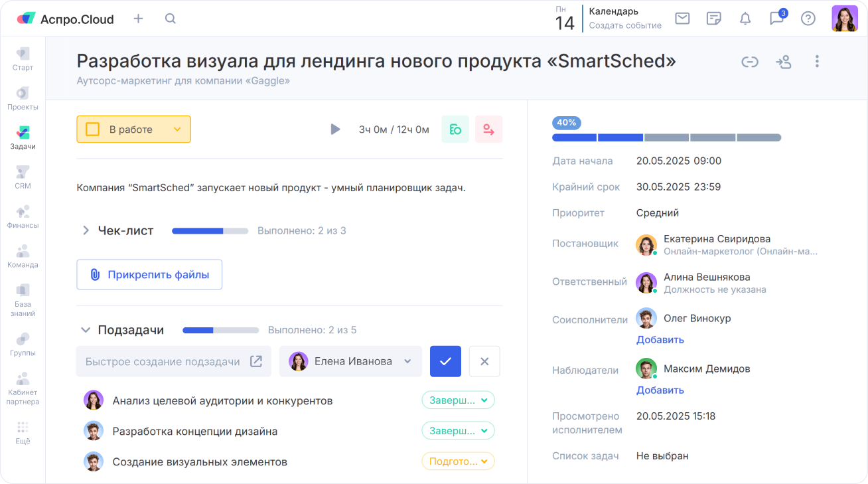This screenshot has height=484, width=868.
Task: Cancel quick subtask creation with X button
Action: 484,362
